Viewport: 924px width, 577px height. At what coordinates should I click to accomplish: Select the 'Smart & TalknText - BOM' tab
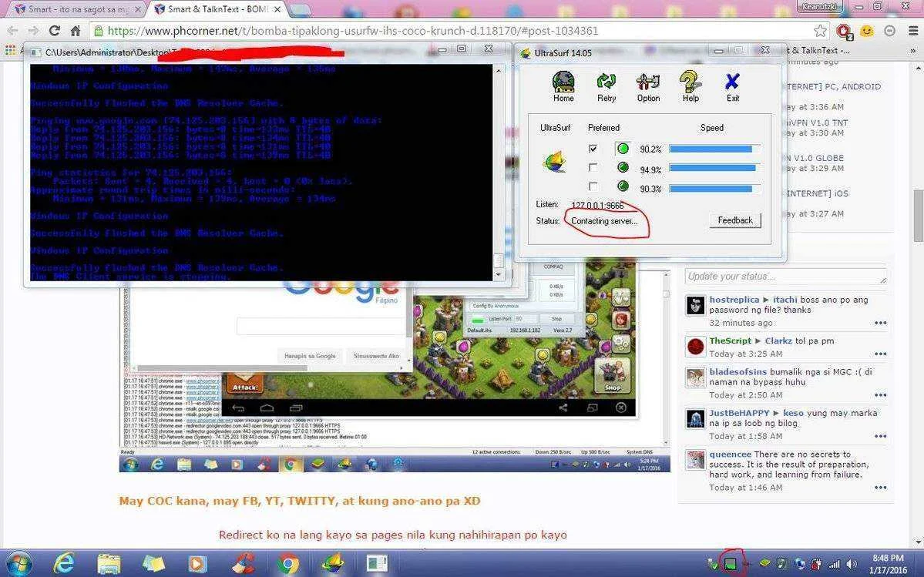point(217,9)
